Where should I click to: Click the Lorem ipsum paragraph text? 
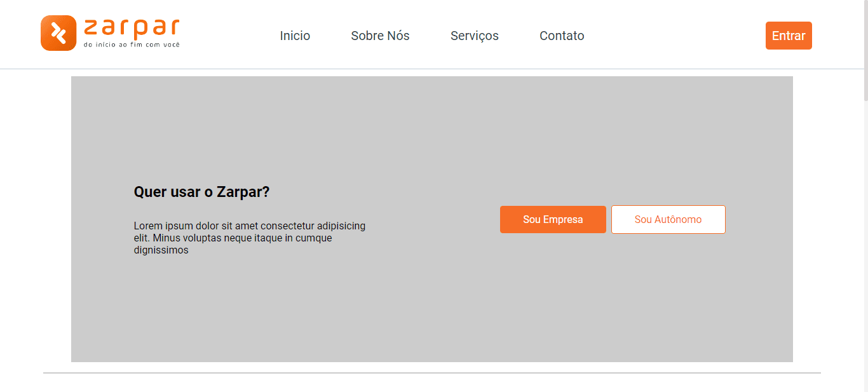250,238
